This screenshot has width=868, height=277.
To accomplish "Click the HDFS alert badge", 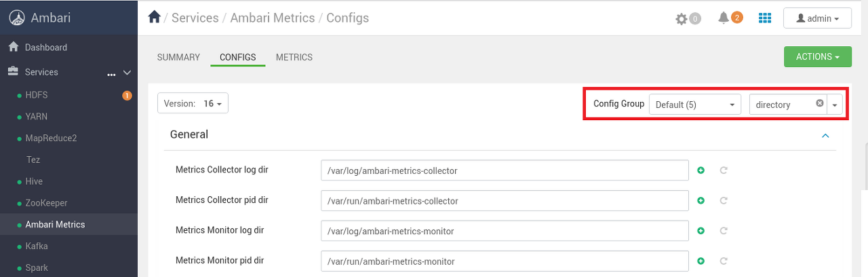I will (x=127, y=96).
